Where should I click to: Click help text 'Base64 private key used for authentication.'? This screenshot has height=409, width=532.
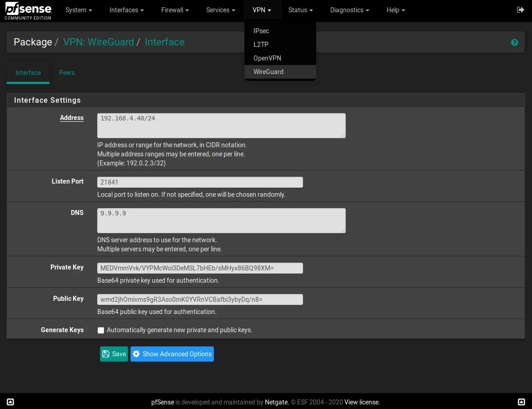[158, 280]
